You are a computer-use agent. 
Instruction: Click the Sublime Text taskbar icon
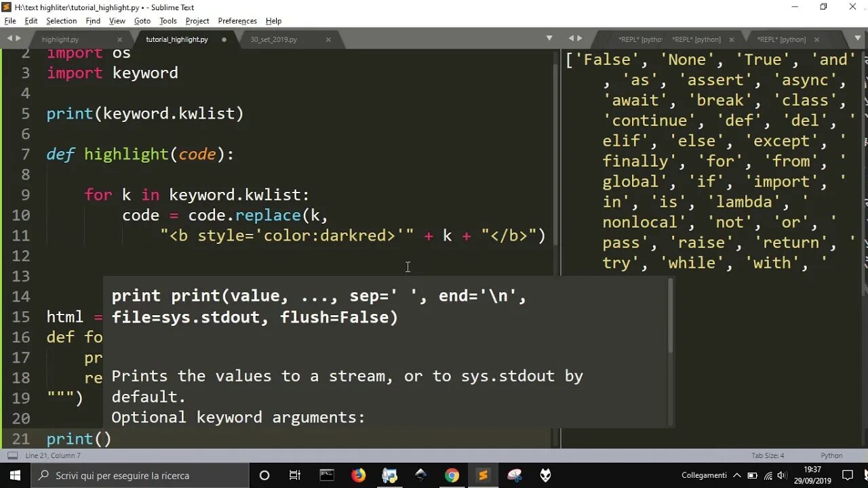[483, 475]
